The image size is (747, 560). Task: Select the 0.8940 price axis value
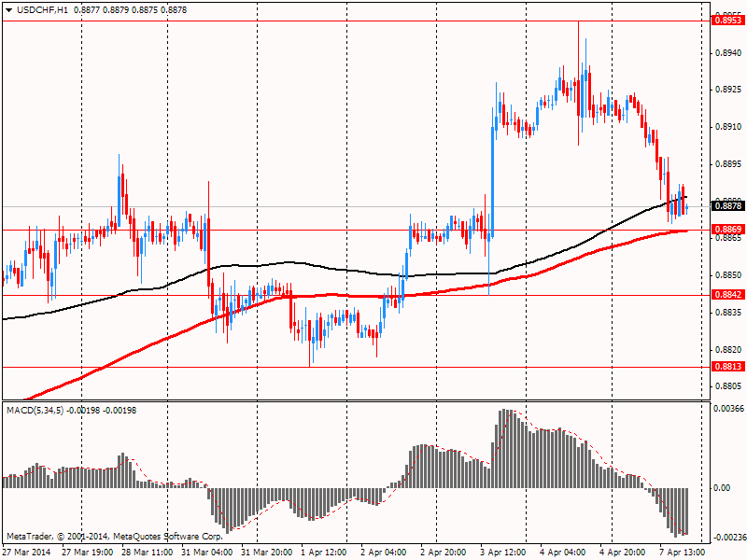coord(729,53)
